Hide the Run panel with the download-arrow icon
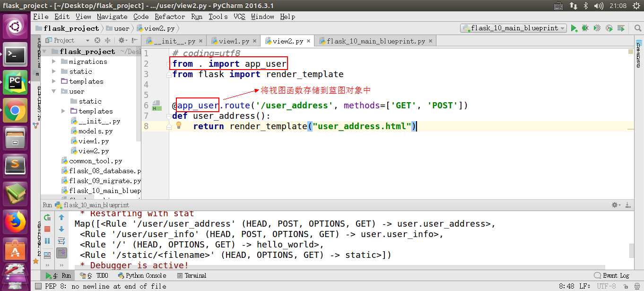The height and width of the screenshot is (291, 644). (x=628, y=205)
